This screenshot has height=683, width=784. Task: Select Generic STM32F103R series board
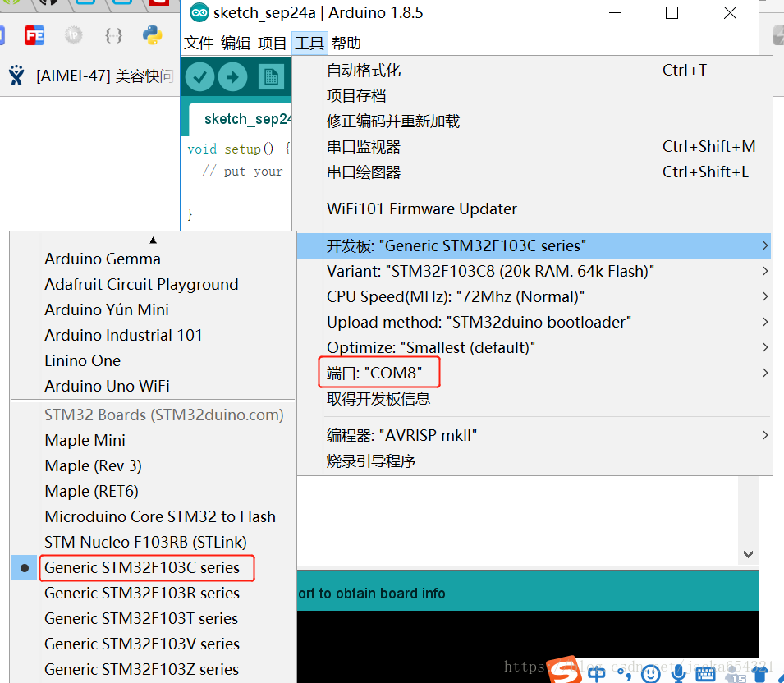click(153, 594)
